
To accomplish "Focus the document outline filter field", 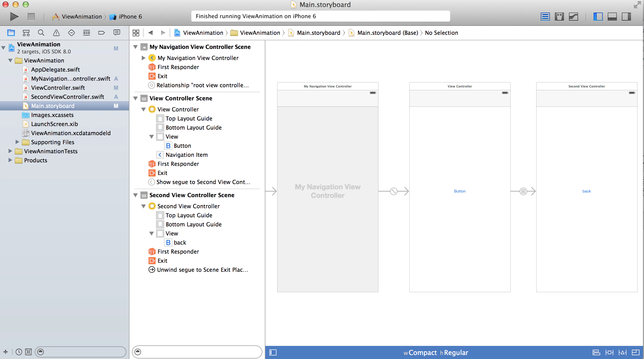I will coord(197,352).
